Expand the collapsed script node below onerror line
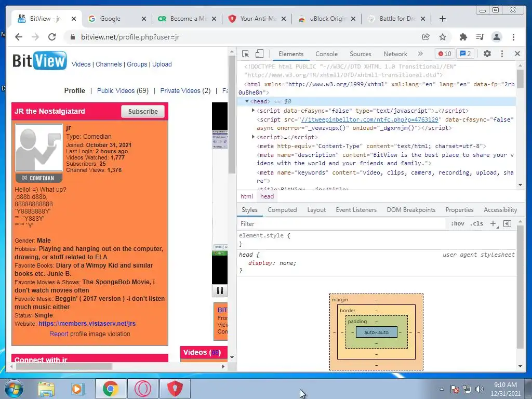The image size is (532, 399). (253, 137)
